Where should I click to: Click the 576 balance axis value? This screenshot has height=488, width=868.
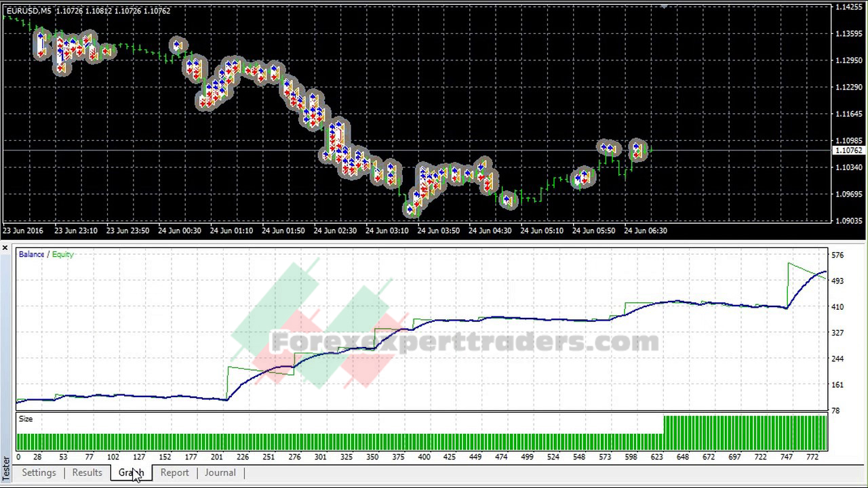click(x=837, y=255)
